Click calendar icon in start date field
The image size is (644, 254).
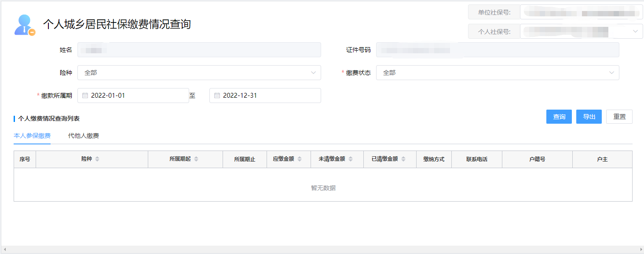[x=85, y=96]
